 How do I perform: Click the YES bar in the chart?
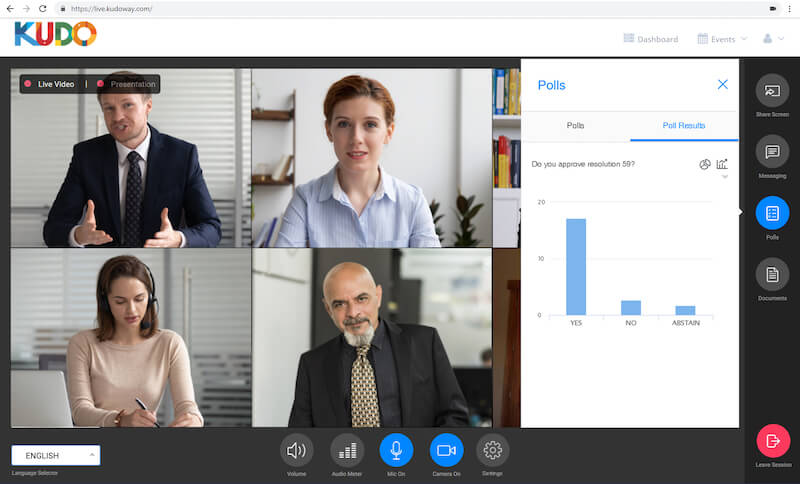click(x=576, y=267)
